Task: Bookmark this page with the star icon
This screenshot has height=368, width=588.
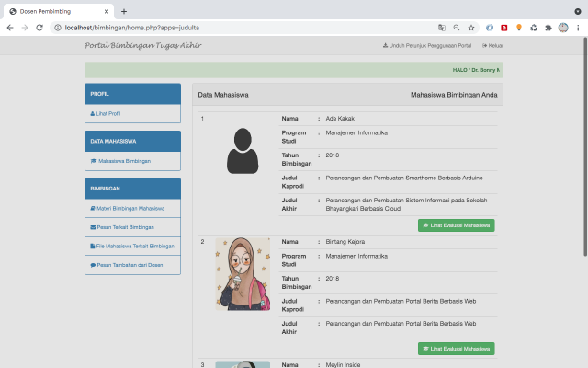Action: [x=471, y=28]
